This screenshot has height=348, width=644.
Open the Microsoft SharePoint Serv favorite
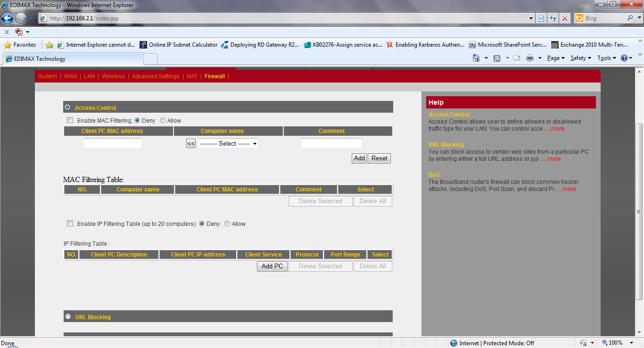click(x=508, y=45)
